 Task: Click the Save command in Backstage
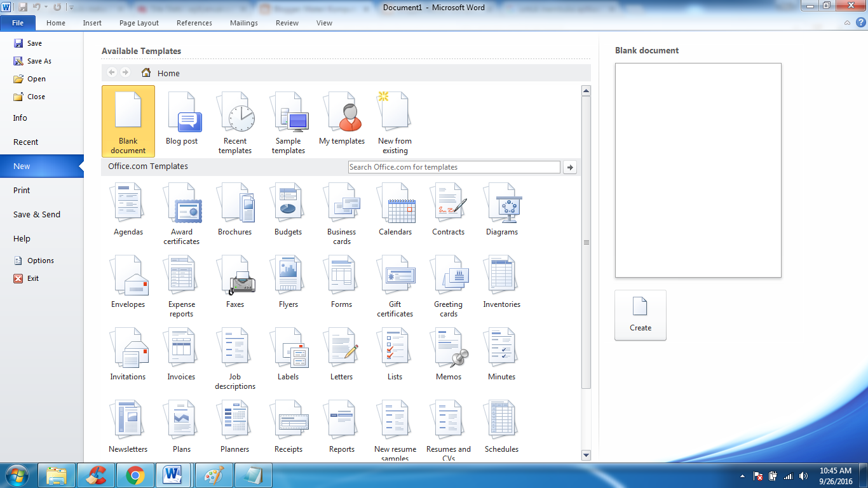(28, 43)
